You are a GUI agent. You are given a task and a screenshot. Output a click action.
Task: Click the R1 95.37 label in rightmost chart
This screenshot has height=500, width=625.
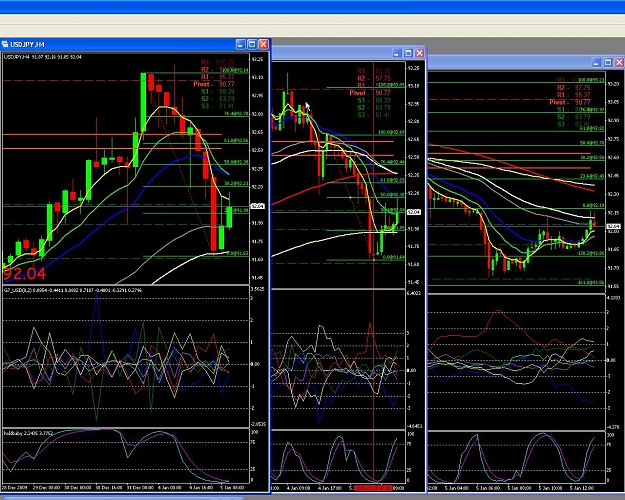click(x=573, y=95)
